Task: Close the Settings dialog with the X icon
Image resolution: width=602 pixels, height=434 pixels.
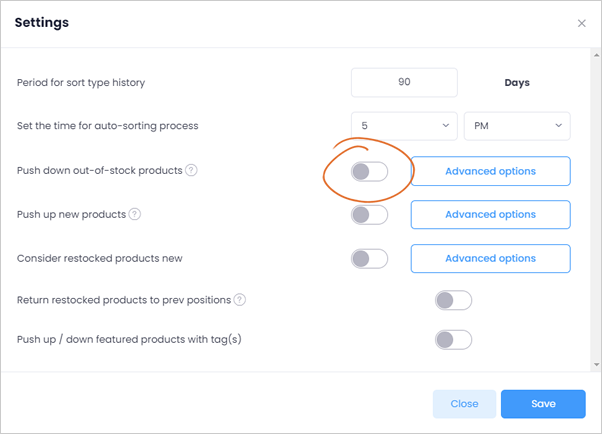Action: [582, 23]
